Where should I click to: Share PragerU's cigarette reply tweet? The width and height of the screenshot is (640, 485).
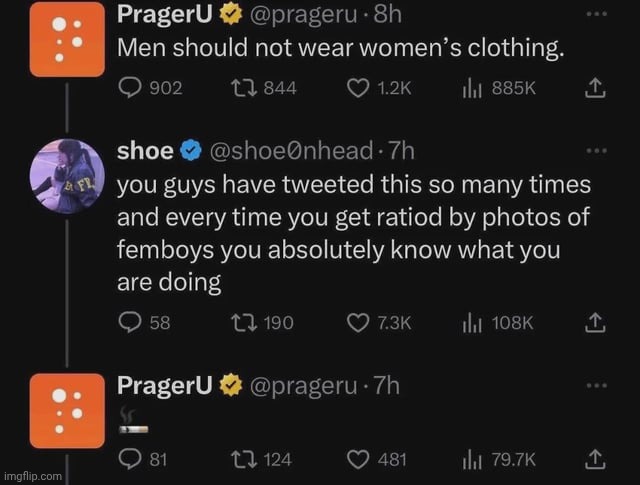593,459
